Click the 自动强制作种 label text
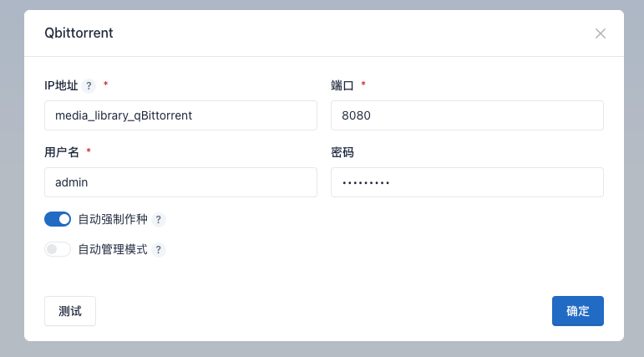The height and width of the screenshot is (357, 644). click(x=112, y=220)
